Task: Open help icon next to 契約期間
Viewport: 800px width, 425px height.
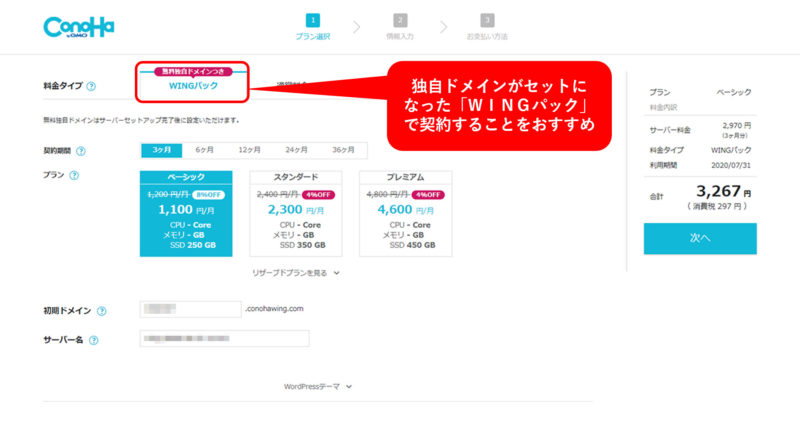Action: pos(81,151)
